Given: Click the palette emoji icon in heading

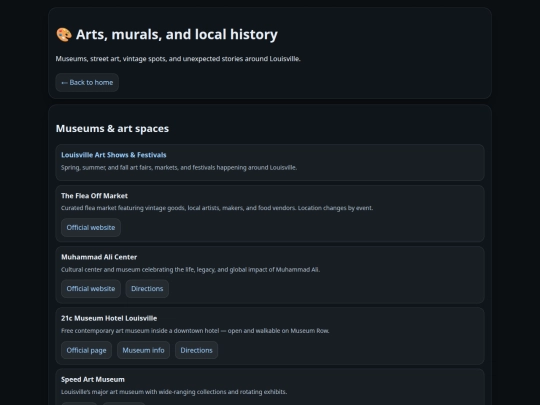Looking at the screenshot, I should click(x=64, y=35).
